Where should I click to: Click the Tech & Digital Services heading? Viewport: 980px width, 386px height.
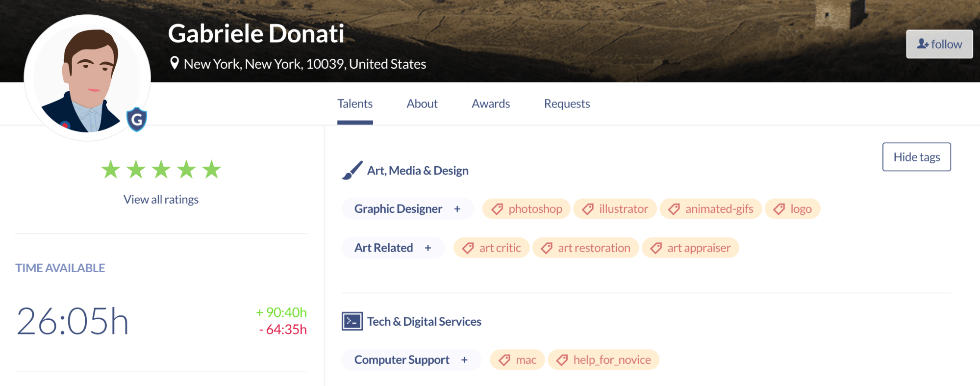pyautogui.click(x=424, y=322)
